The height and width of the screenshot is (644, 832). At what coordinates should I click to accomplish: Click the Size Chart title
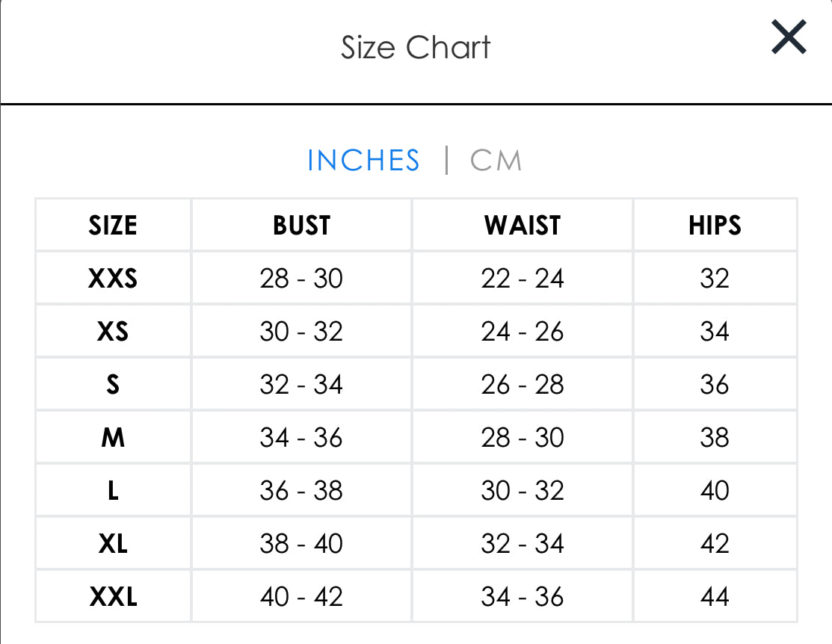416,48
